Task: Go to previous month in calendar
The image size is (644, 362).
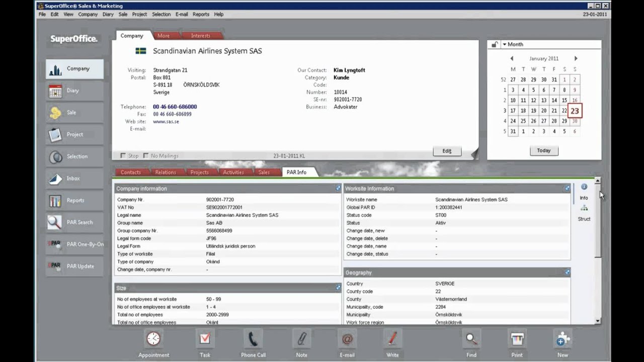Action: (x=512, y=58)
